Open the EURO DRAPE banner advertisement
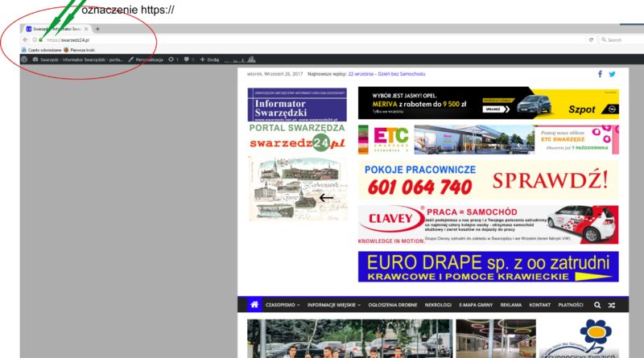Image resolution: width=644 pixels, height=358 pixels. tap(489, 267)
